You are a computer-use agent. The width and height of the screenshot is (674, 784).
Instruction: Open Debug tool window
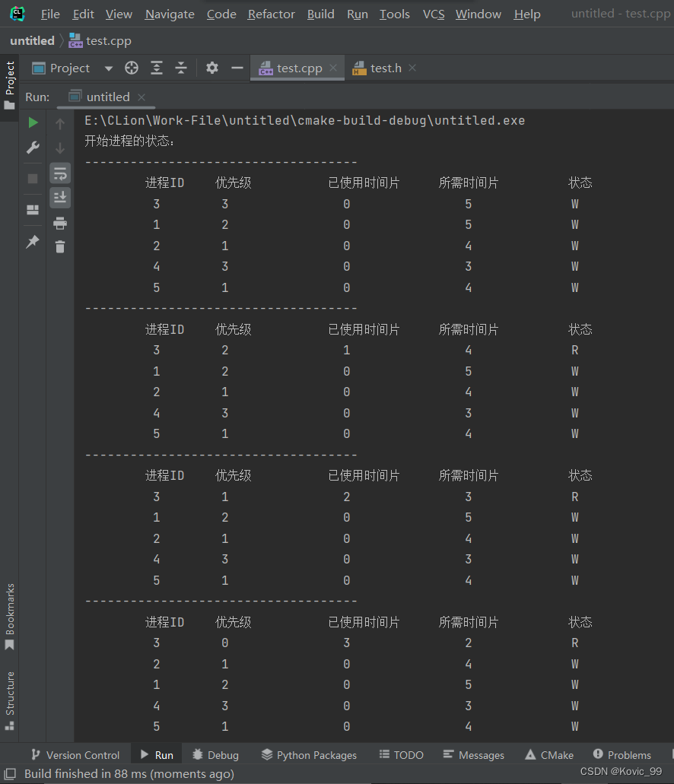click(215, 755)
